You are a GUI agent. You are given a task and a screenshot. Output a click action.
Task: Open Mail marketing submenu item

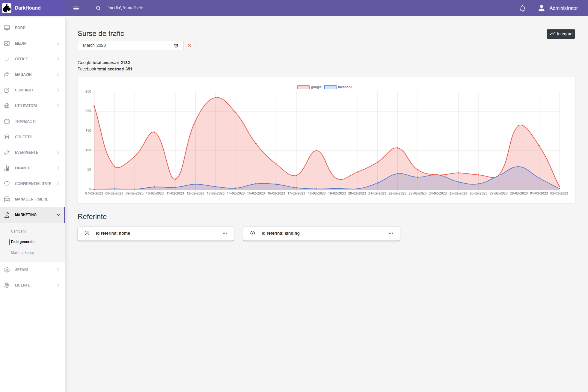click(22, 253)
